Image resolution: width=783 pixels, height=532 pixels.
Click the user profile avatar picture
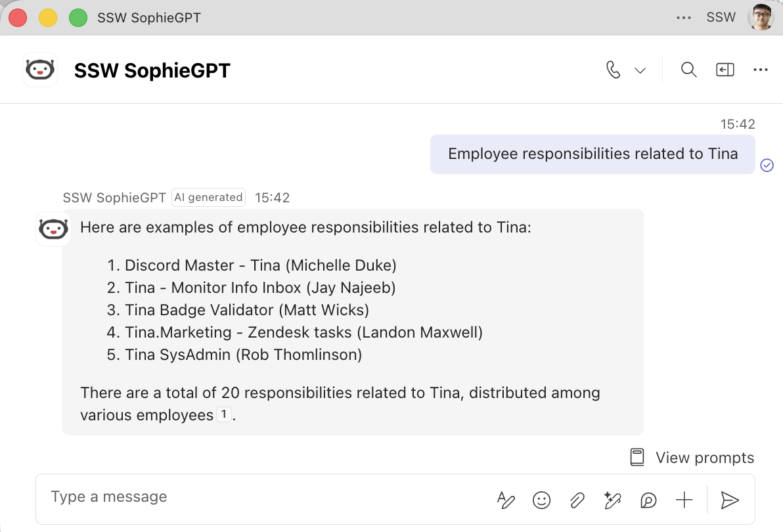(761, 18)
